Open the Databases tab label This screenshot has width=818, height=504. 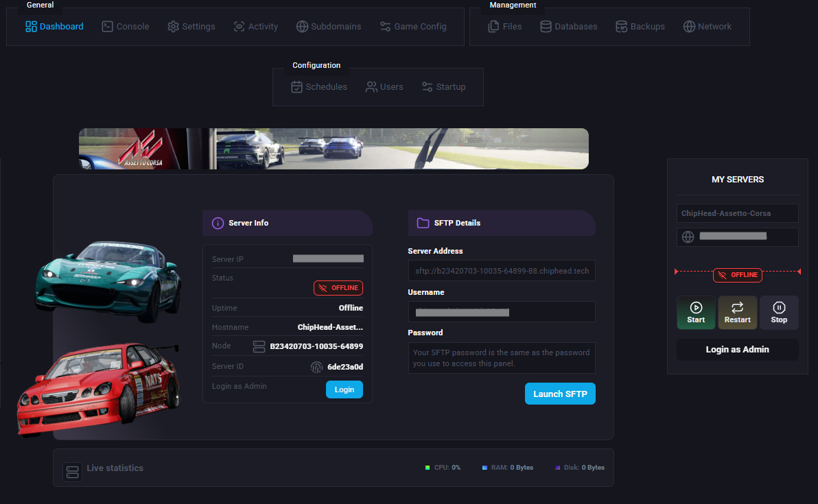tap(576, 27)
